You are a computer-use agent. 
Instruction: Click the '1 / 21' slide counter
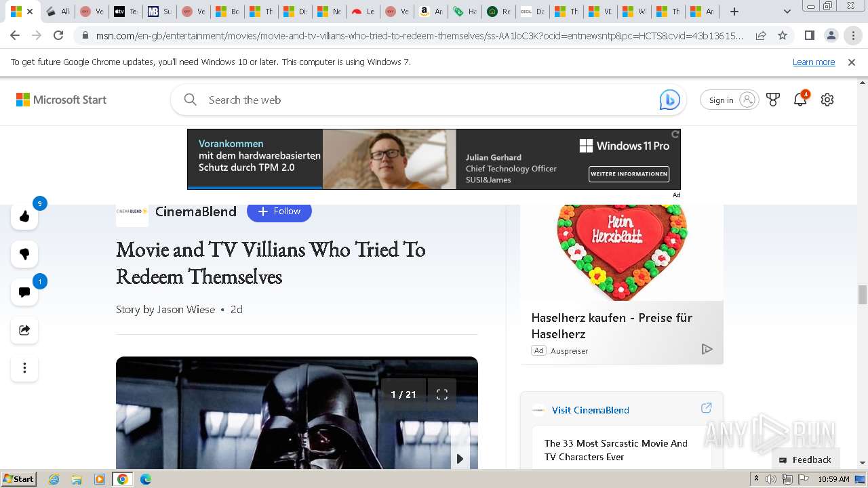[403, 394]
